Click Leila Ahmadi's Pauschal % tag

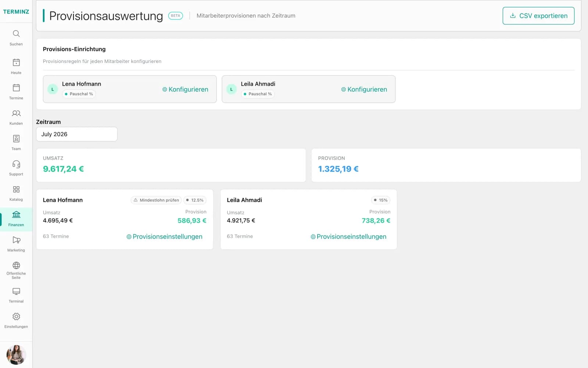[x=258, y=94]
